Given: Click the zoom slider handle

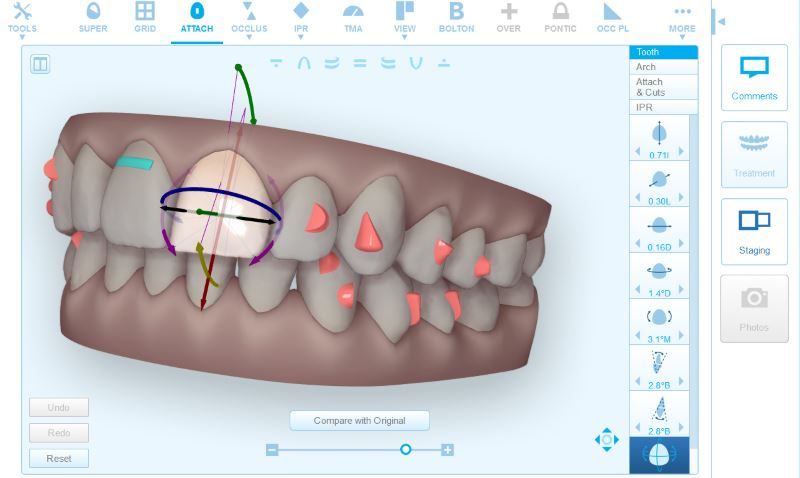Looking at the screenshot, I should click(405, 450).
